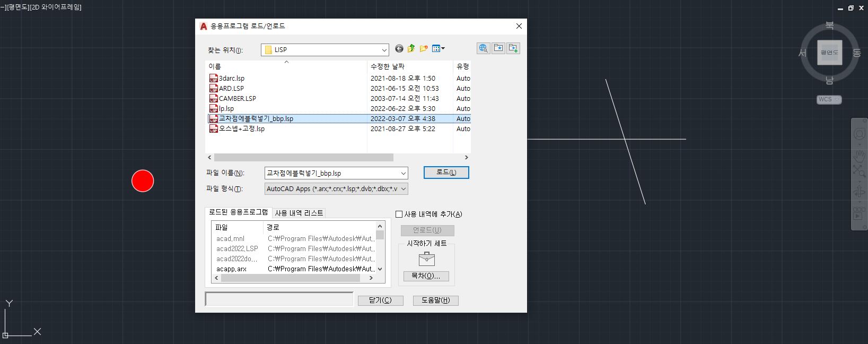Open the Favorites folder icon

coord(498,48)
